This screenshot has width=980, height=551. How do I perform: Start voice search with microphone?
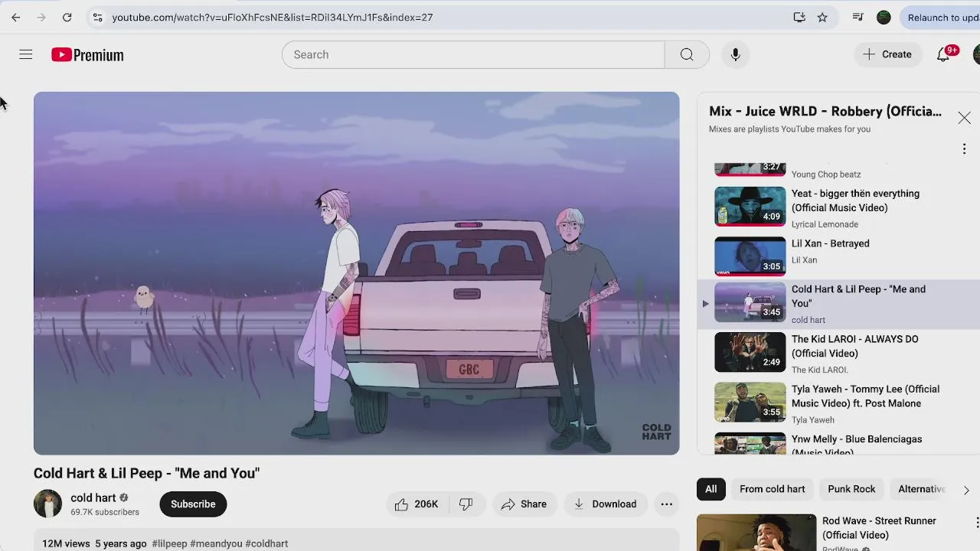pos(735,54)
